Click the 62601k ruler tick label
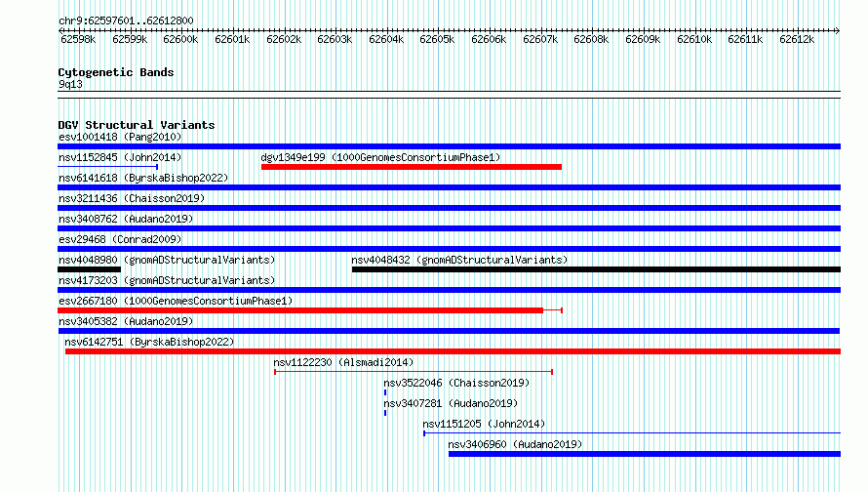 pos(232,39)
